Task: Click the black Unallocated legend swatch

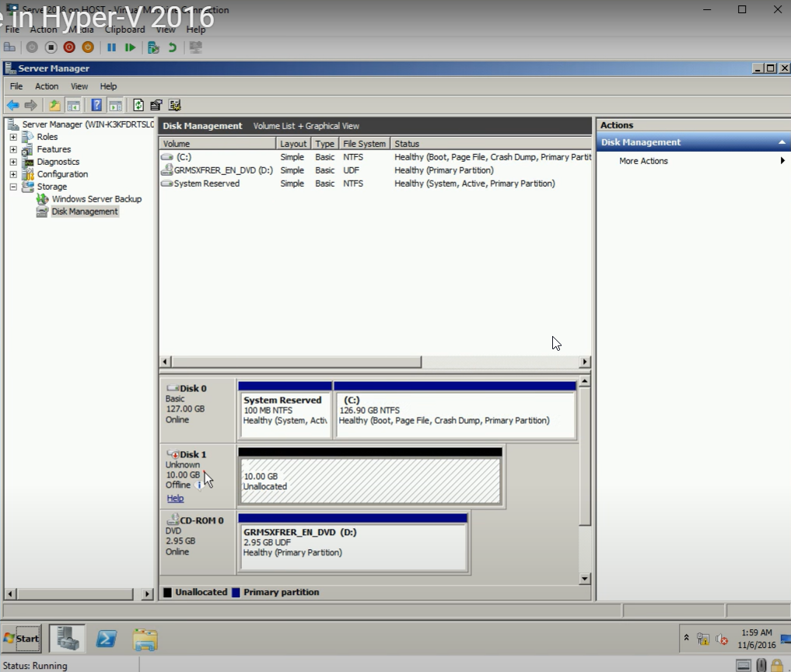Action: (x=167, y=593)
